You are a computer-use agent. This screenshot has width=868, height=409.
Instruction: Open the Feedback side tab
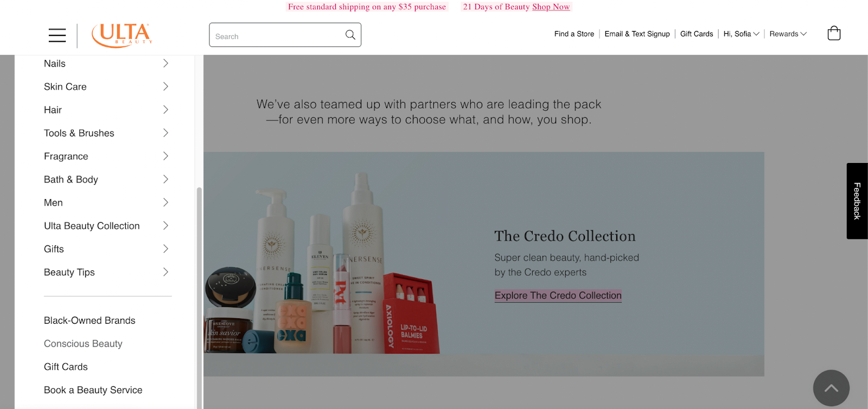pyautogui.click(x=857, y=201)
